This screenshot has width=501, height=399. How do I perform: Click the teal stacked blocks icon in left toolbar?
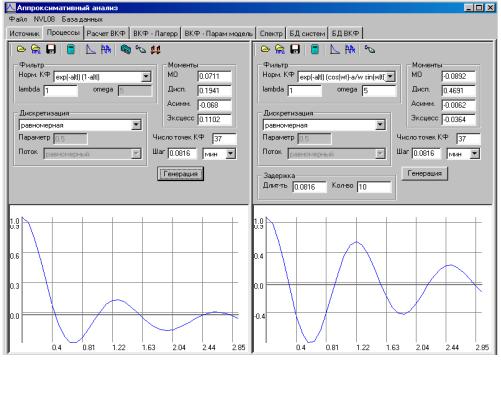(126, 49)
